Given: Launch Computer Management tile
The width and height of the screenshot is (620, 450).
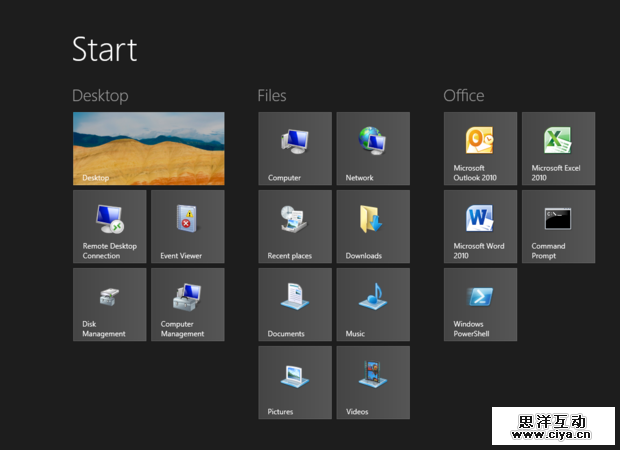Looking at the screenshot, I should tap(188, 304).
